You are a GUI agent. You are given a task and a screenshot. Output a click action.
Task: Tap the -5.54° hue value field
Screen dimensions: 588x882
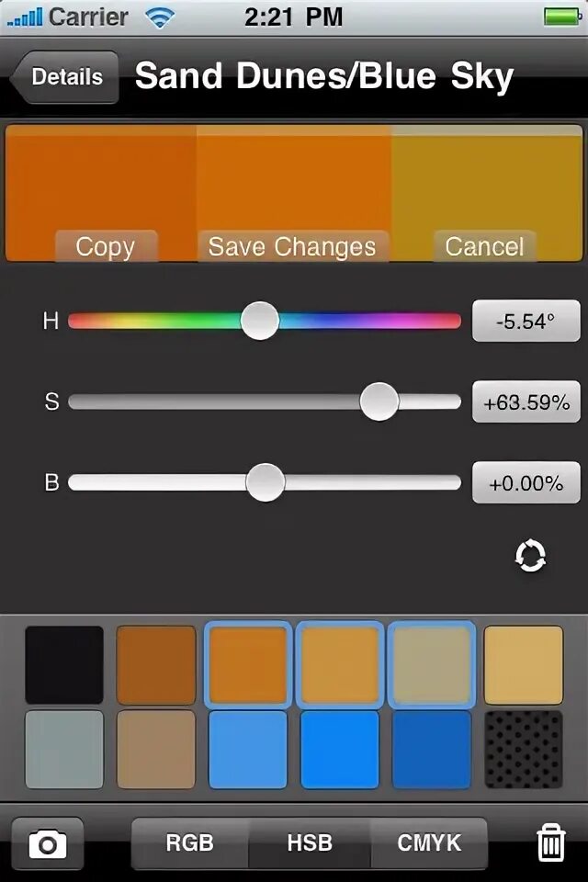tap(526, 322)
